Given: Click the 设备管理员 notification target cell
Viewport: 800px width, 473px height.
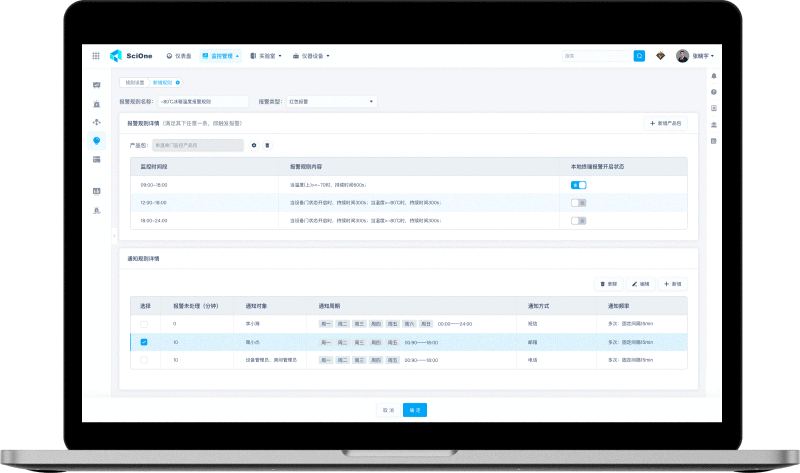Looking at the screenshot, I should pos(271,360).
